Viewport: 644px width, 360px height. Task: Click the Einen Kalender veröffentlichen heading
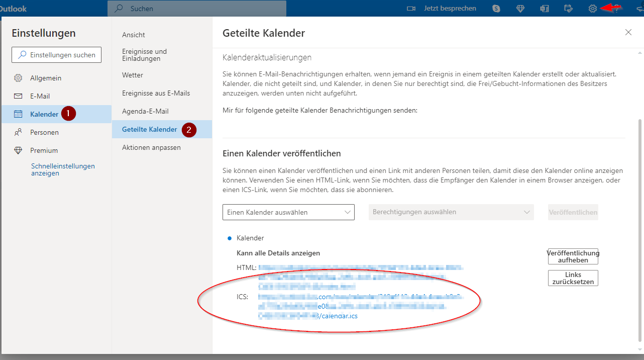pos(282,153)
